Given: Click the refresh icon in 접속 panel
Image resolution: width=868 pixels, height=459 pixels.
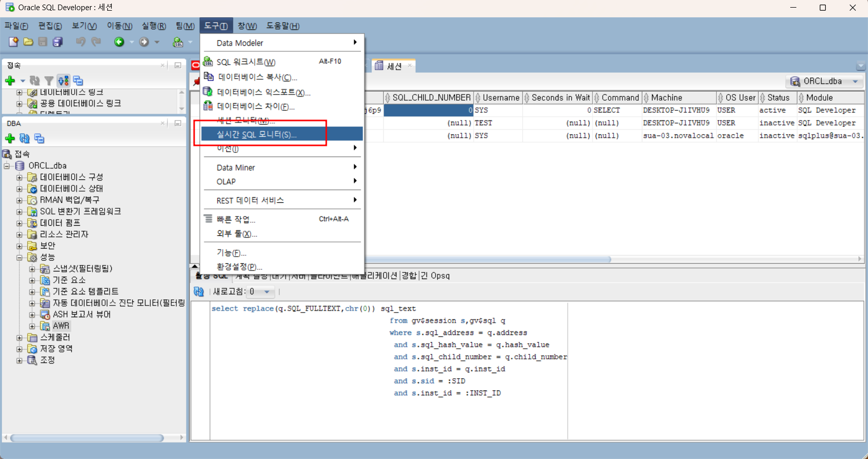Looking at the screenshot, I should (35, 81).
